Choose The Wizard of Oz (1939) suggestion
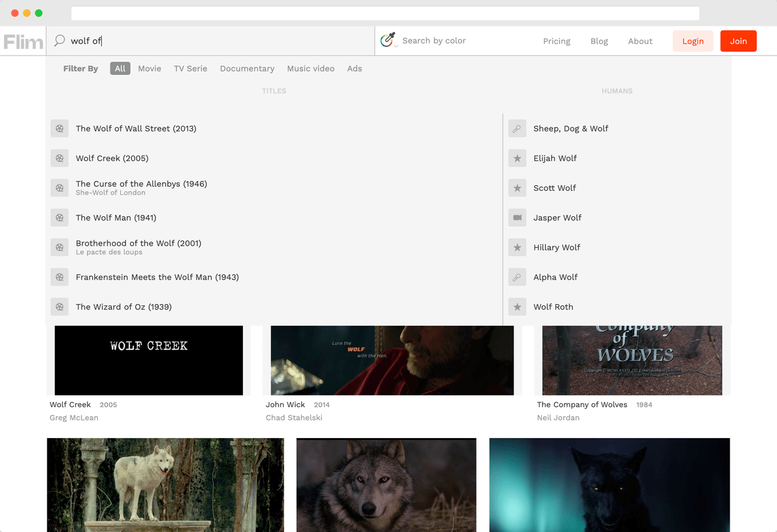This screenshot has height=532, width=777. point(124,307)
